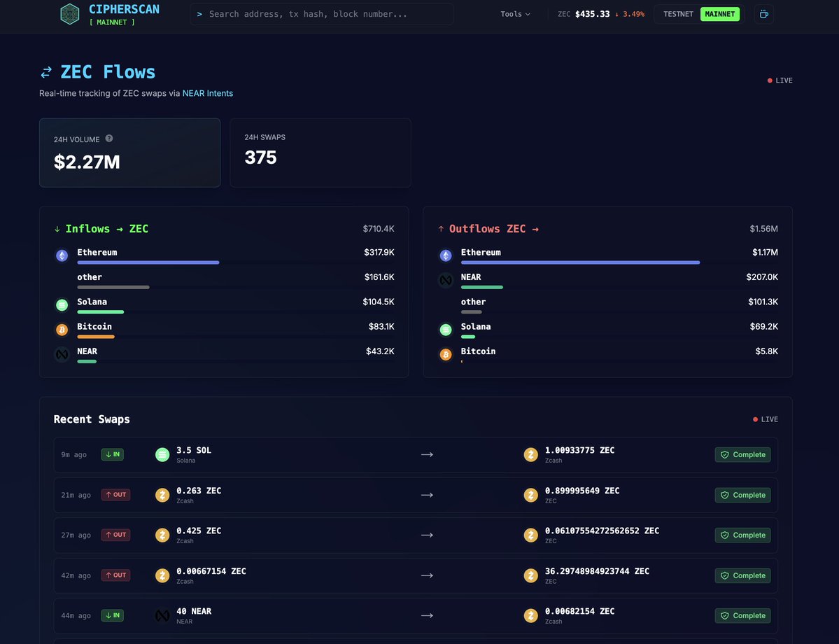Click the Solana icon beside 3.5 SOL

click(162, 454)
